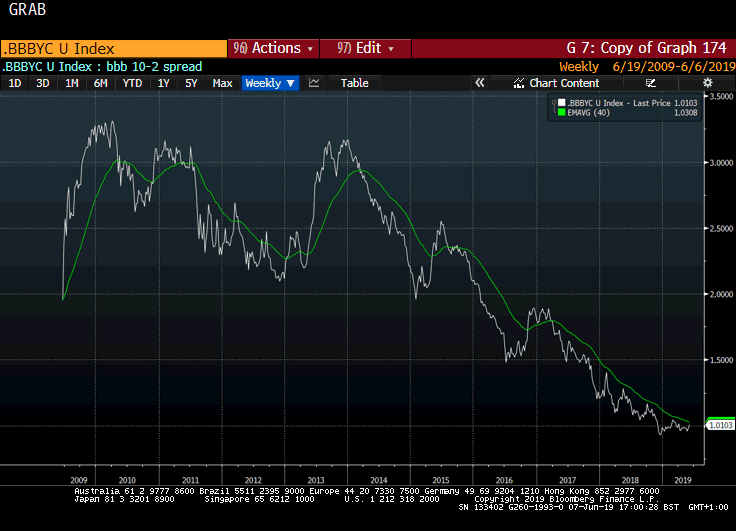The width and height of the screenshot is (736, 531).
Task: Click the date range 6/19/2009-6/6/2019
Action: [x=674, y=67]
